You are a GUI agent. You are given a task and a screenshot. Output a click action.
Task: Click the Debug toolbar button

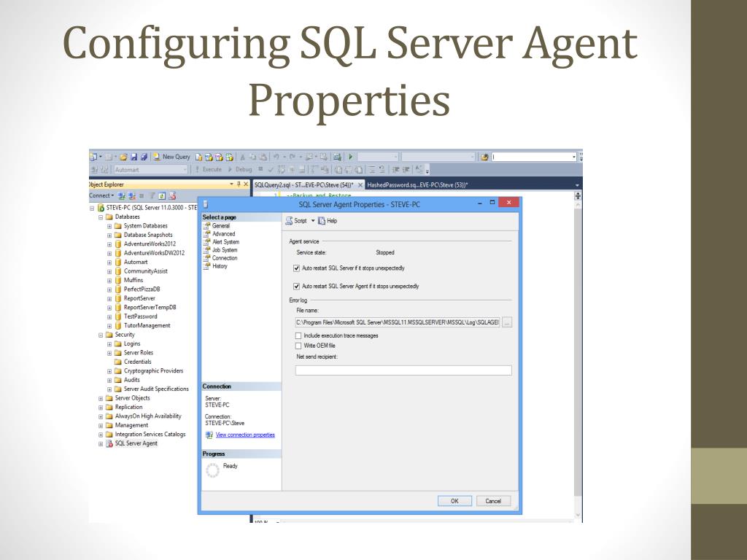pos(239,169)
